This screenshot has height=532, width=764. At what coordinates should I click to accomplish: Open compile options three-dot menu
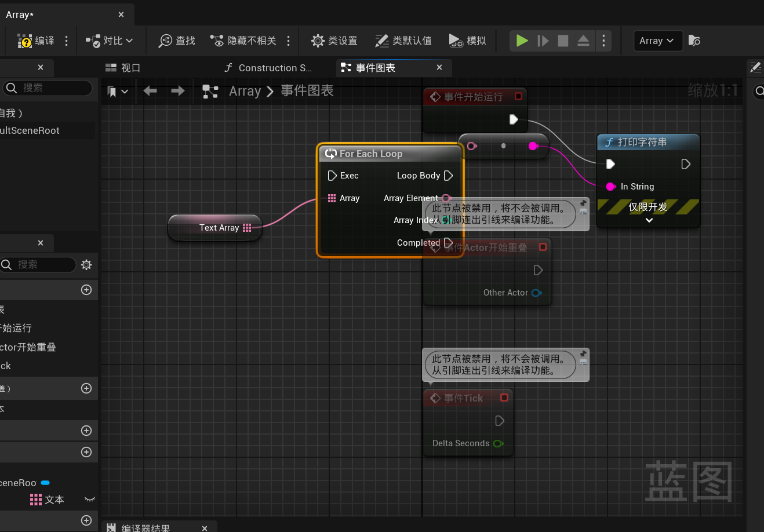[x=67, y=41]
